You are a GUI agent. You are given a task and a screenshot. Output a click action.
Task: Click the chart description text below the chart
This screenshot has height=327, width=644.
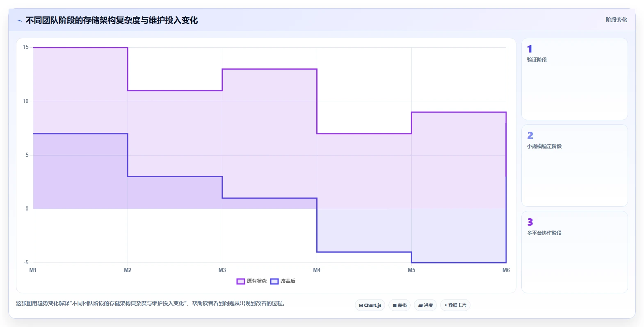click(151, 304)
